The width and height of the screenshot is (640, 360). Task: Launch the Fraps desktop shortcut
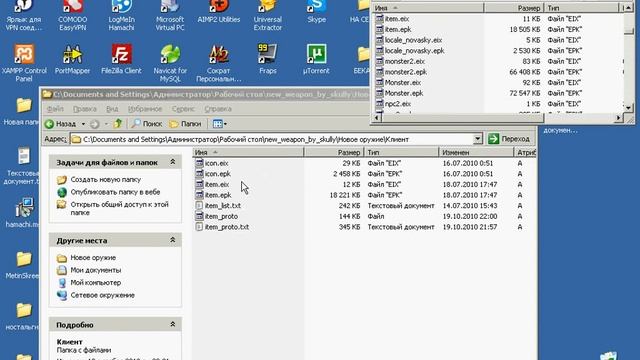(x=267, y=59)
